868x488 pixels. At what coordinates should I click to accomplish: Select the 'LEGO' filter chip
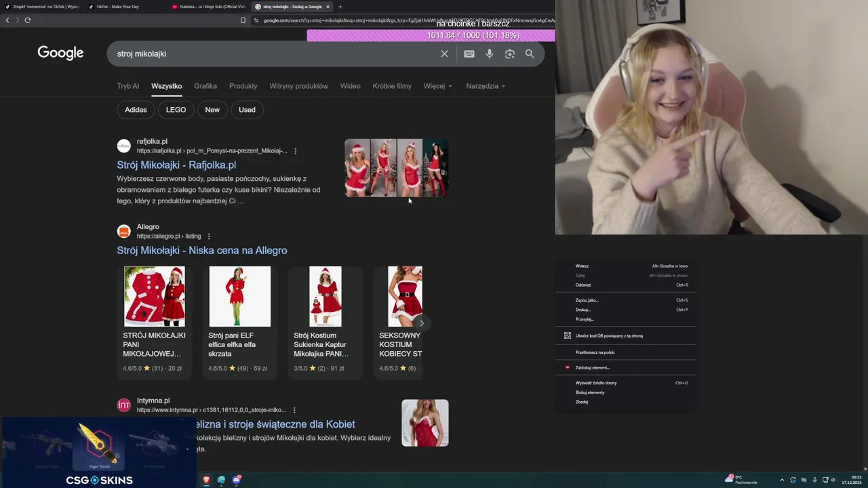click(x=176, y=110)
